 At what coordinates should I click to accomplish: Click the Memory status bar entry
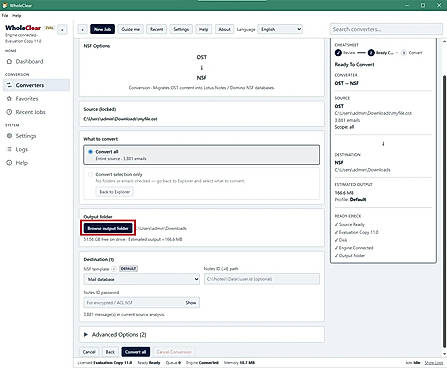[239, 362]
